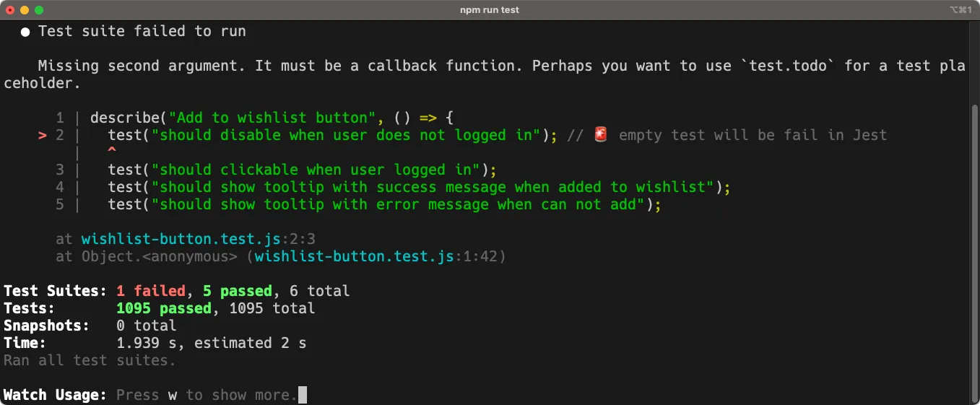Screen dimensions: 980x405
Task: Click the '1 failed' test suites result
Action: [150, 291]
